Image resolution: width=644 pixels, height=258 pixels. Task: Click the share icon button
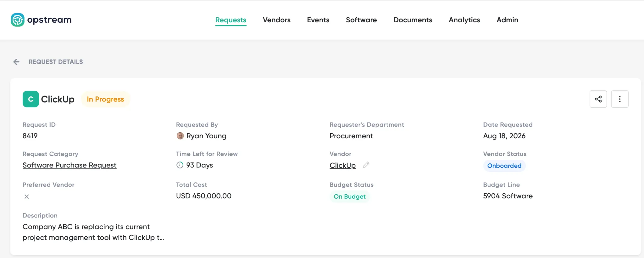tap(598, 99)
